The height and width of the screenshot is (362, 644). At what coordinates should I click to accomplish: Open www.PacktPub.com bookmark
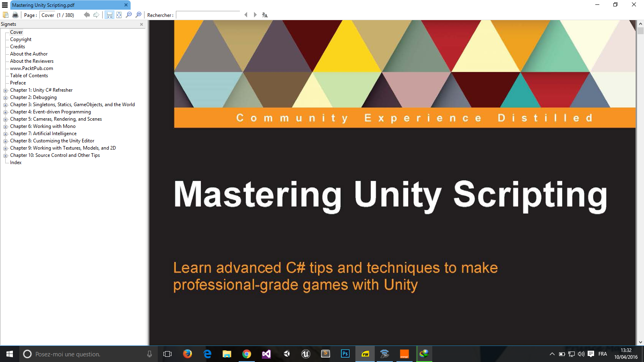pos(31,68)
